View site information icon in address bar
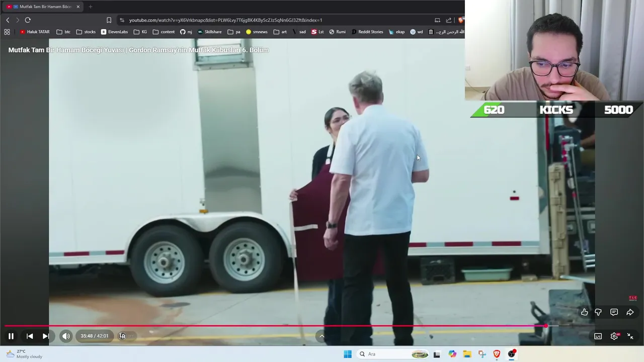 tap(122, 20)
